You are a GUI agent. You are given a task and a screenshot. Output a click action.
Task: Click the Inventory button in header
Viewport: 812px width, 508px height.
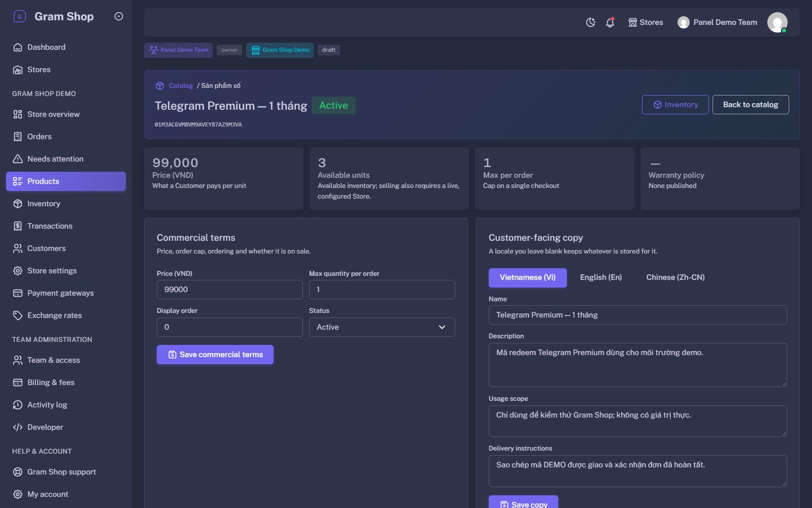coord(675,105)
